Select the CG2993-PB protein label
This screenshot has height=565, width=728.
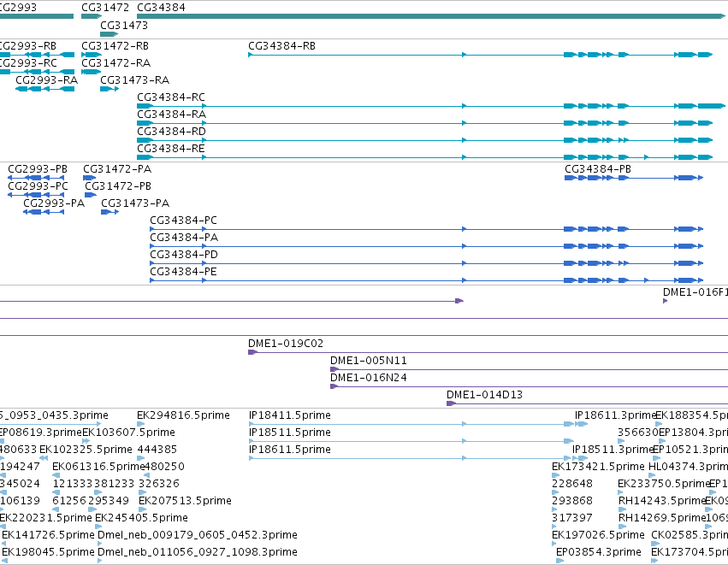(x=38, y=169)
